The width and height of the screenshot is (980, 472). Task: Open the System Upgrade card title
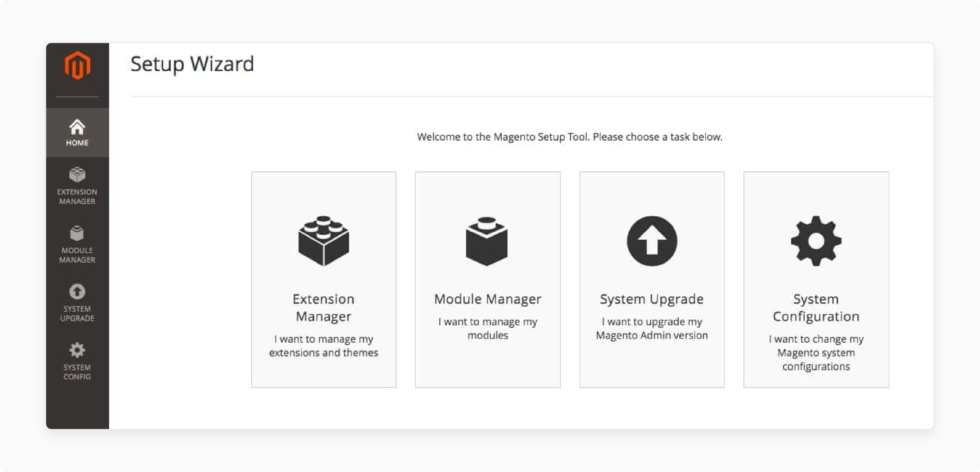pos(652,299)
